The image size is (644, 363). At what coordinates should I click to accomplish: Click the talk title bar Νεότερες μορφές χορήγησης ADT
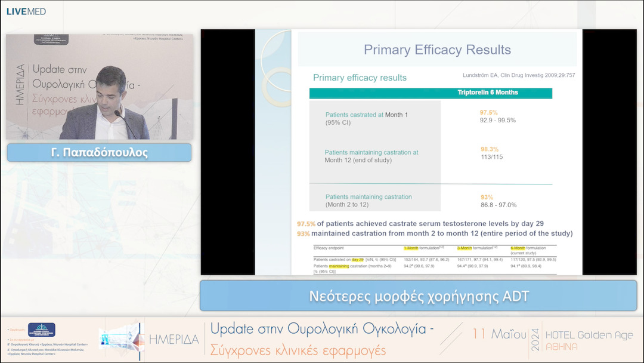(418, 296)
